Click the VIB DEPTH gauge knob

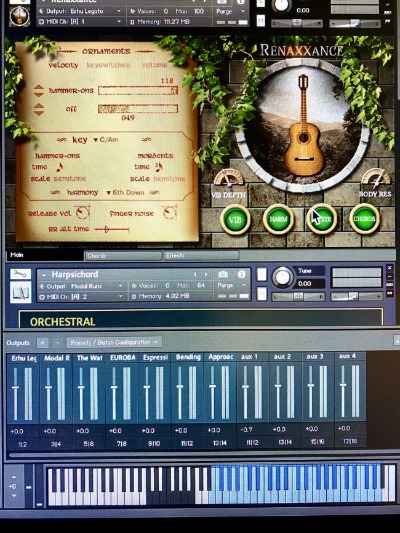(229, 178)
